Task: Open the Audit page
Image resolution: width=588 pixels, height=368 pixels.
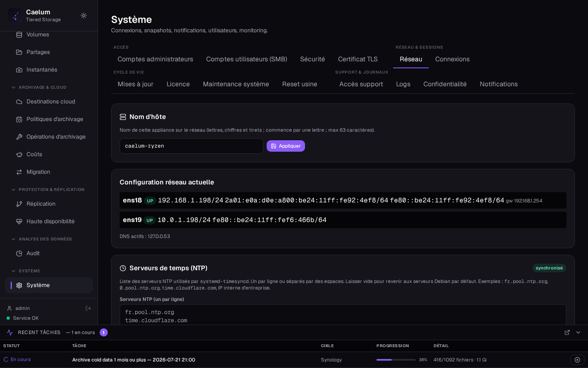Action: point(49,254)
